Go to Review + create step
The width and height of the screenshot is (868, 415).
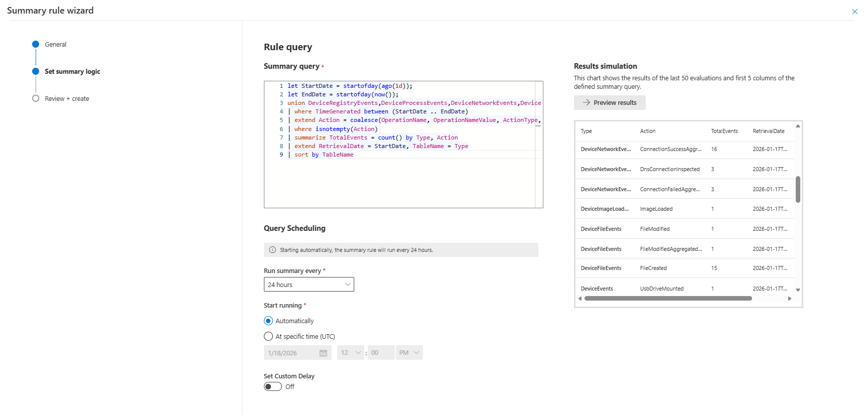click(x=67, y=99)
